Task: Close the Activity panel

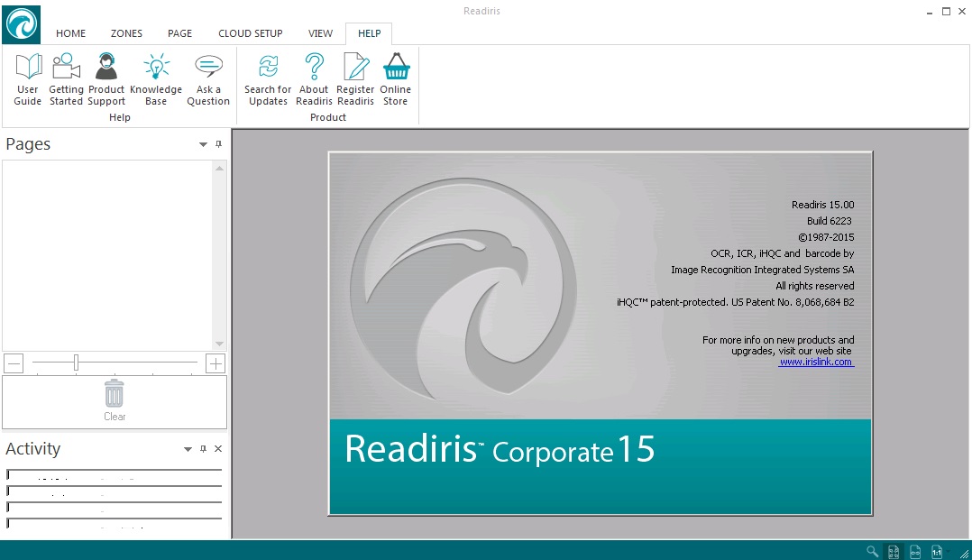Action: click(218, 448)
